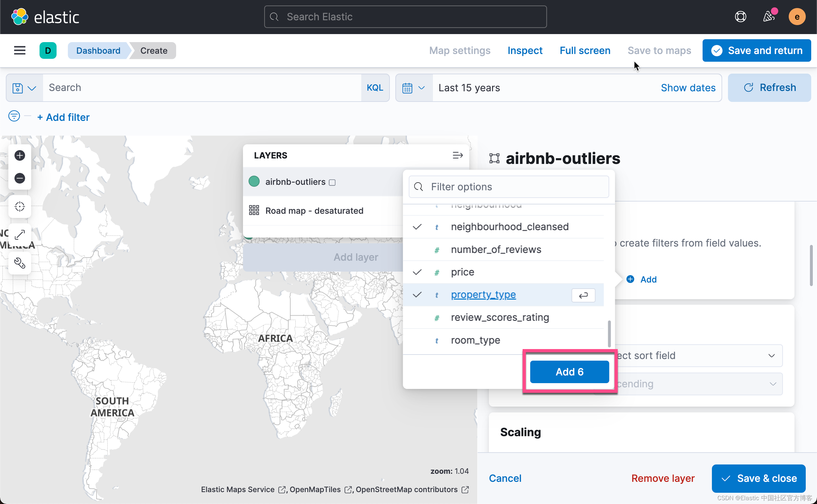The image size is (817, 504).
Task: Open Map settings
Action: tap(460, 50)
